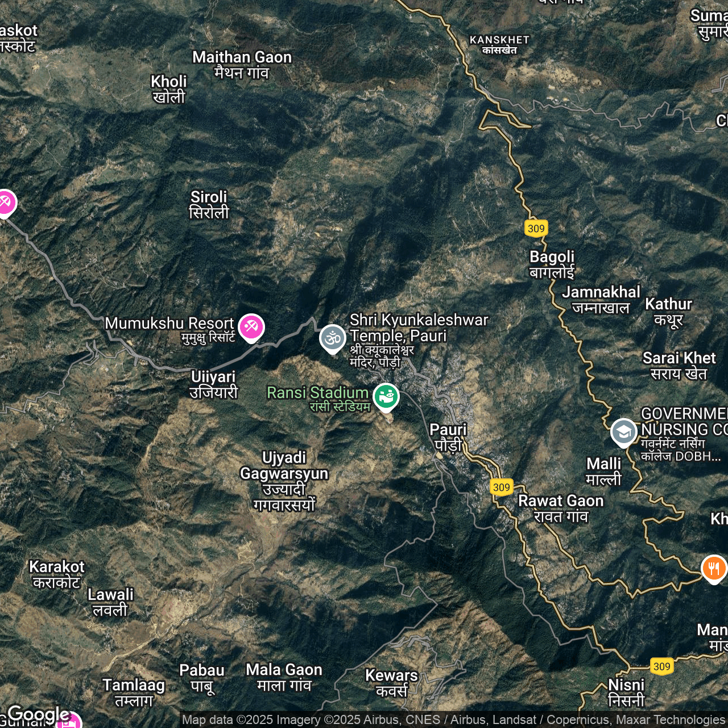The image size is (728, 728).
Task: Click the Google logo in the corner
Action: click(38, 714)
